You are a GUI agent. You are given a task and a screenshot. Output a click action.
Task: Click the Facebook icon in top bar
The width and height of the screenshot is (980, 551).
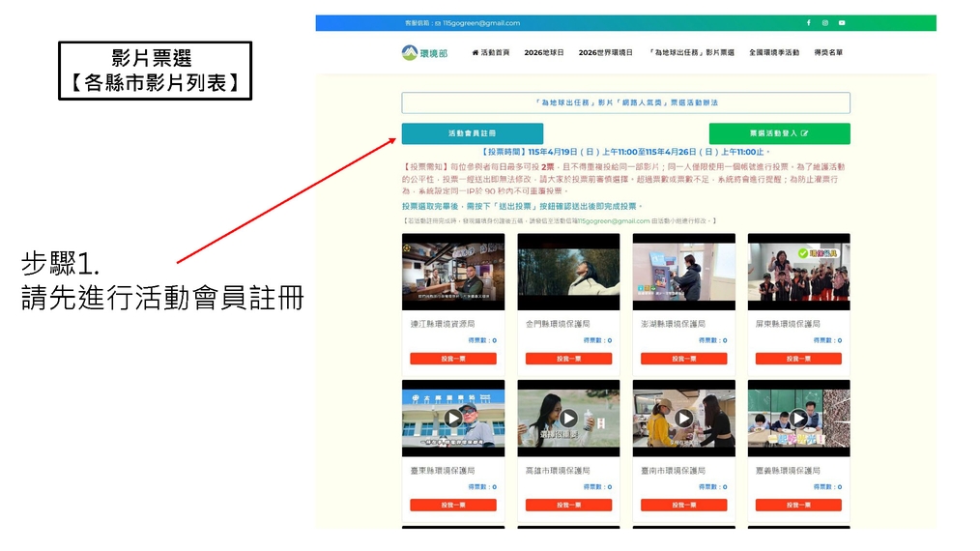coord(809,23)
